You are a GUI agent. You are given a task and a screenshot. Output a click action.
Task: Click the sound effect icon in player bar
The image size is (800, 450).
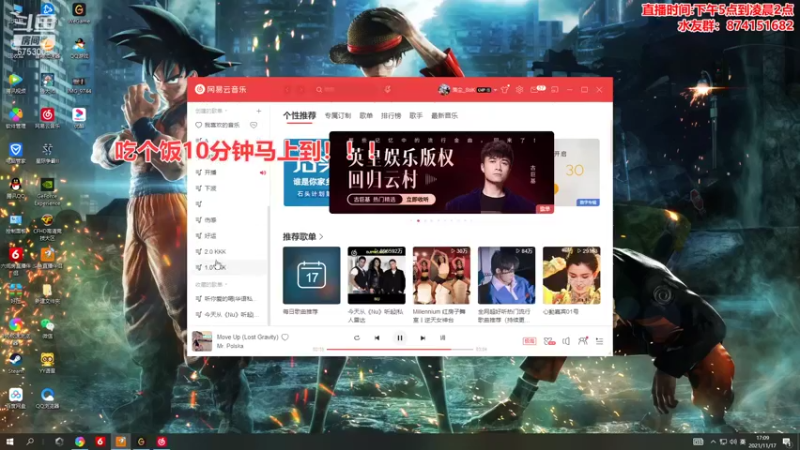549,341
